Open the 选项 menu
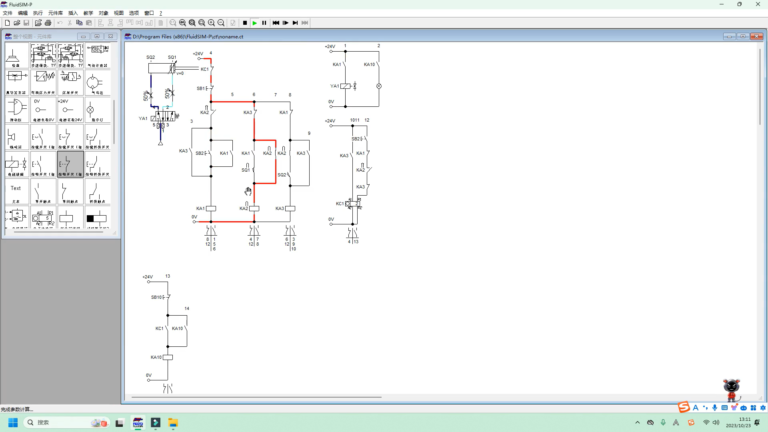 click(x=134, y=13)
